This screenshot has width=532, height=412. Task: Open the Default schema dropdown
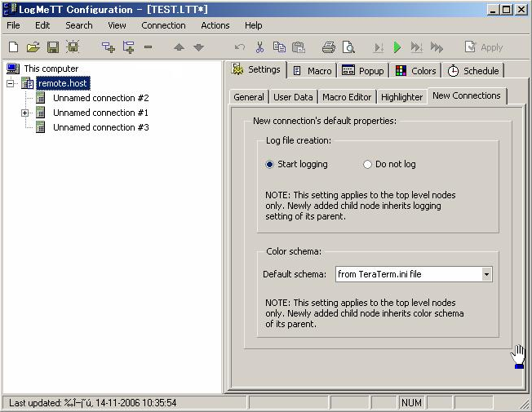pyautogui.click(x=486, y=274)
